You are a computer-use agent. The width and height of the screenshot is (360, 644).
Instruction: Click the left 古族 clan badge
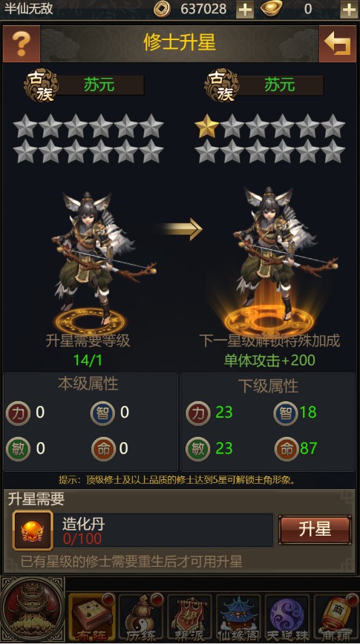point(41,85)
